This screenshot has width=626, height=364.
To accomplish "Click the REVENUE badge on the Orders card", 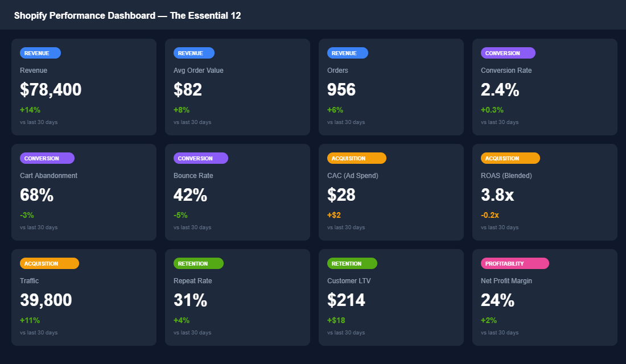I will [348, 53].
